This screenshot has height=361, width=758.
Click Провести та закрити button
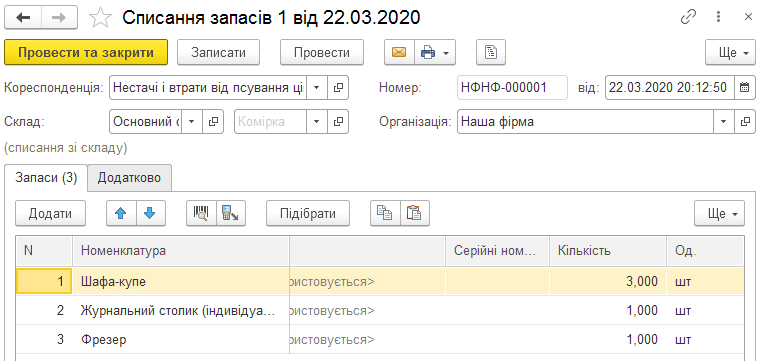click(x=86, y=52)
